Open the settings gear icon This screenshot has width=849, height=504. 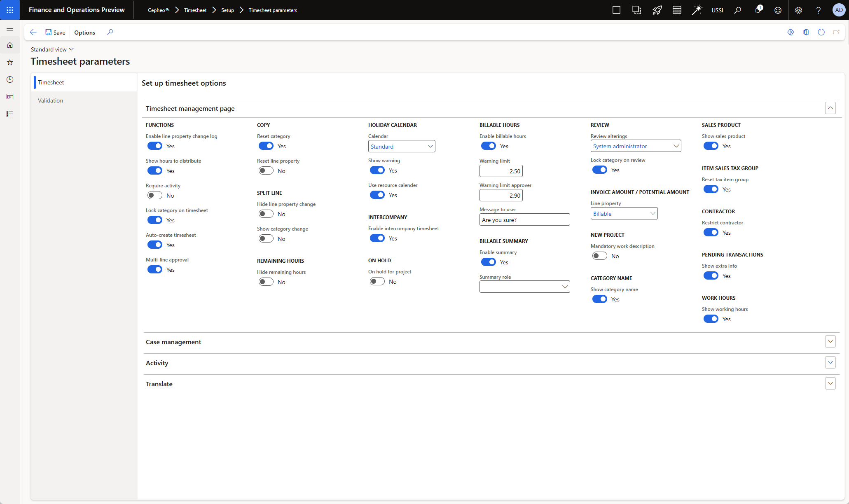[798, 10]
